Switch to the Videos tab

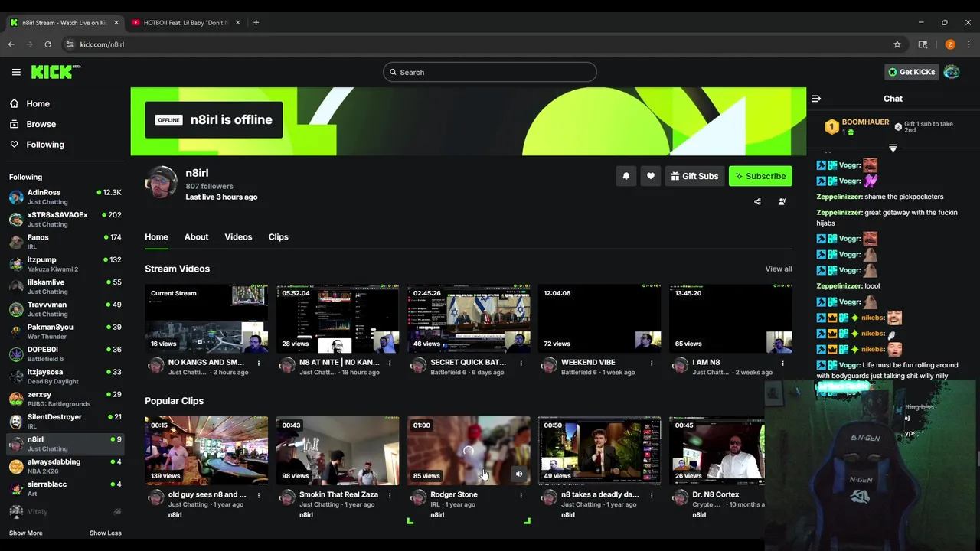pos(238,236)
